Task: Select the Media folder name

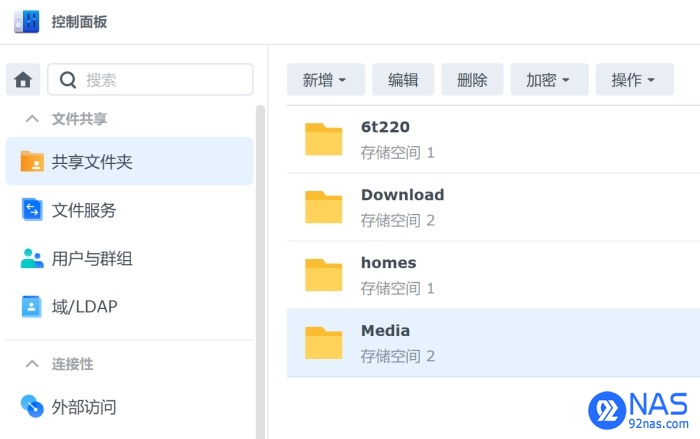Action: (385, 330)
